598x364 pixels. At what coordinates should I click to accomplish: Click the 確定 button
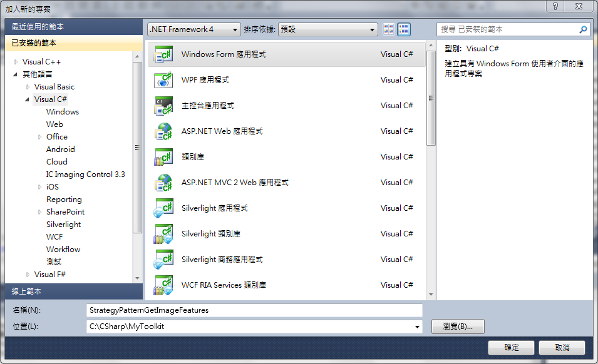[x=511, y=348]
